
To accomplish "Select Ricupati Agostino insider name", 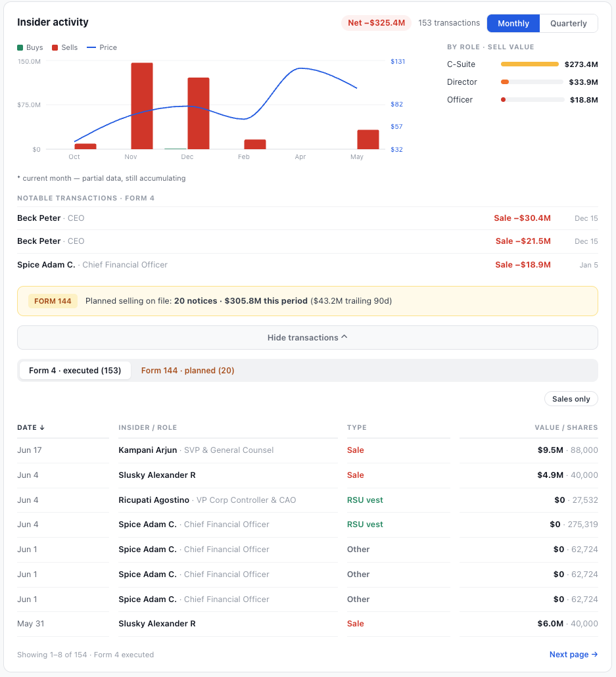I will 154,500.
